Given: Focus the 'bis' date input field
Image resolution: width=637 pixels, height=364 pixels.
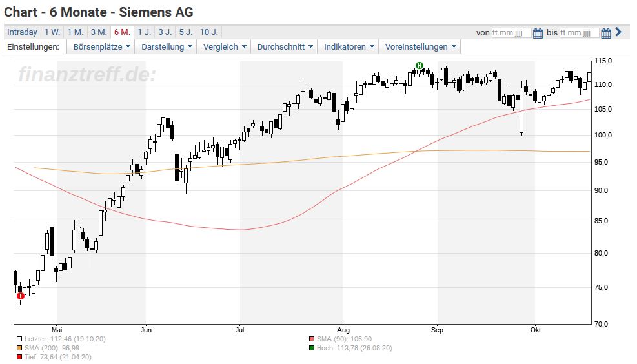Looking at the screenshot, I should pos(580,33).
